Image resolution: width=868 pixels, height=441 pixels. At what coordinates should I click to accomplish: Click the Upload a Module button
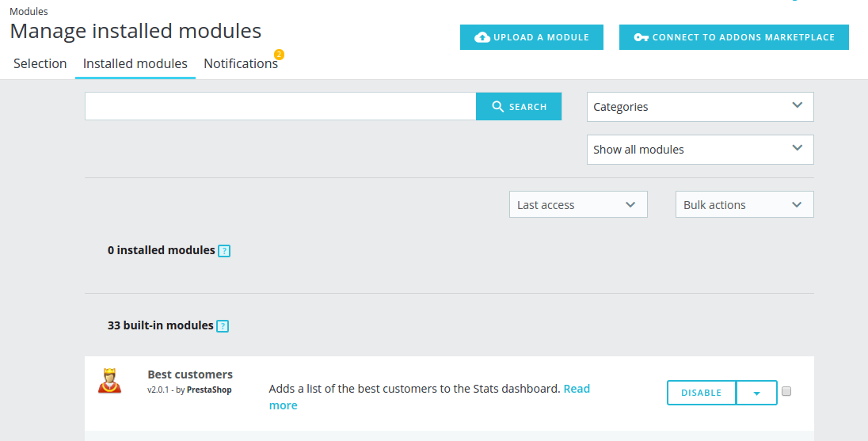[531, 37]
